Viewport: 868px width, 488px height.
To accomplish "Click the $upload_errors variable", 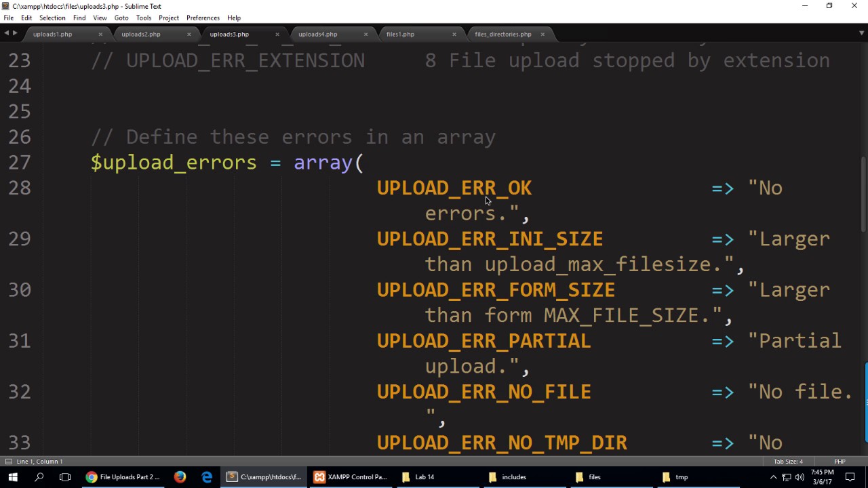I will click(174, 163).
